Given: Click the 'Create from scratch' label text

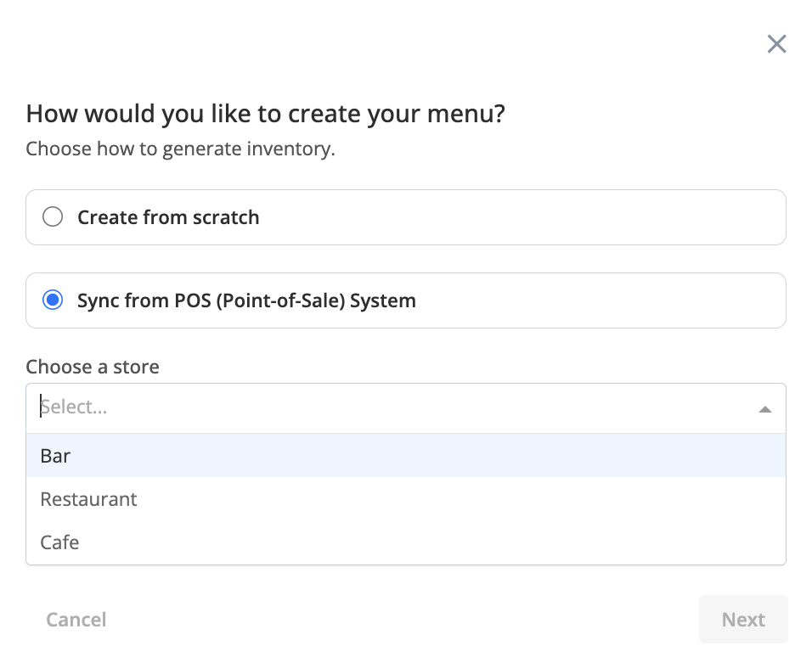Looking at the screenshot, I should coord(168,217).
